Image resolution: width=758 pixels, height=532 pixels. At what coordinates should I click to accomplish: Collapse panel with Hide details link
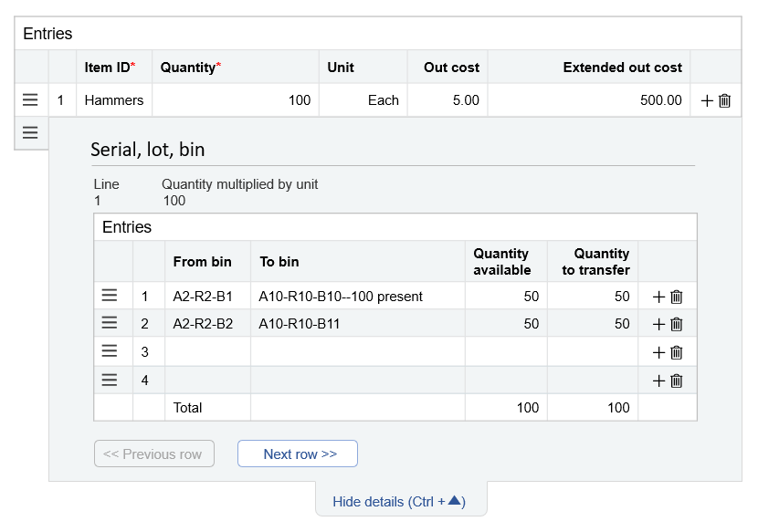(399, 501)
